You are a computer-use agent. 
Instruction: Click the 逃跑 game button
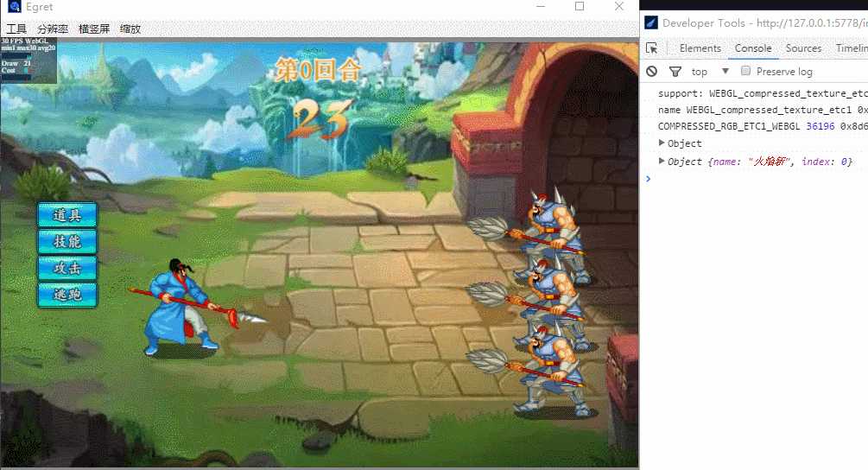67,295
